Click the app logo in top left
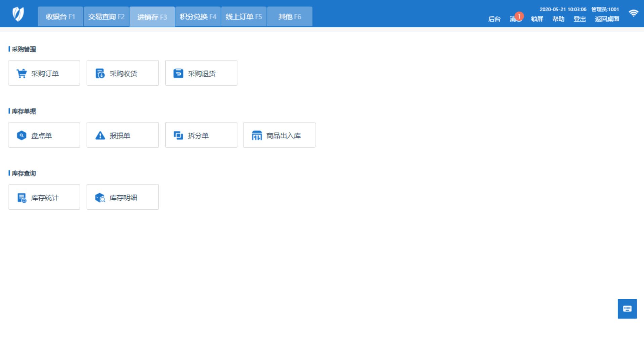 click(x=17, y=13)
